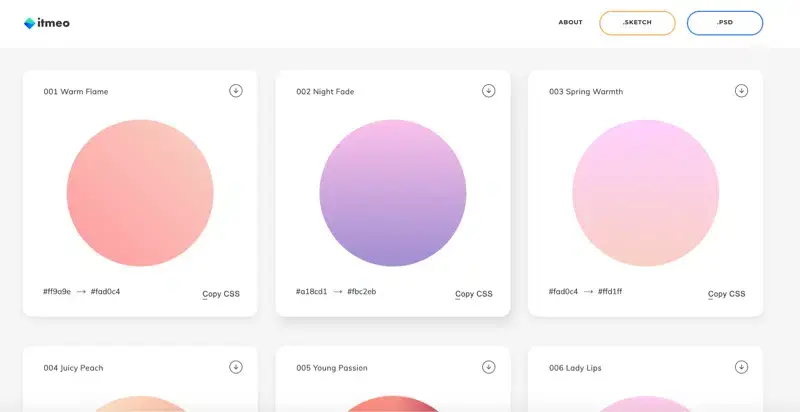Click the .PSD download button
This screenshot has height=412, width=800.
coord(724,23)
